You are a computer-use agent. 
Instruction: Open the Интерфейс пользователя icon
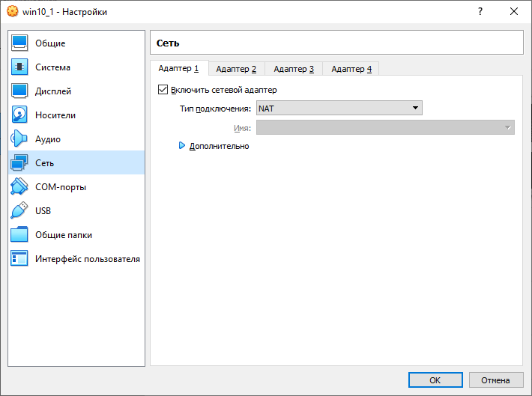click(19, 259)
